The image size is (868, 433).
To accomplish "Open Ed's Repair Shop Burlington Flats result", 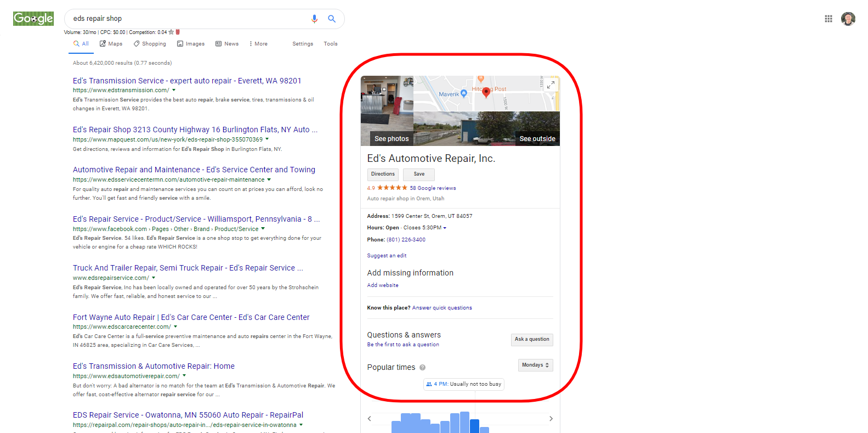I will click(x=195, y=130).
